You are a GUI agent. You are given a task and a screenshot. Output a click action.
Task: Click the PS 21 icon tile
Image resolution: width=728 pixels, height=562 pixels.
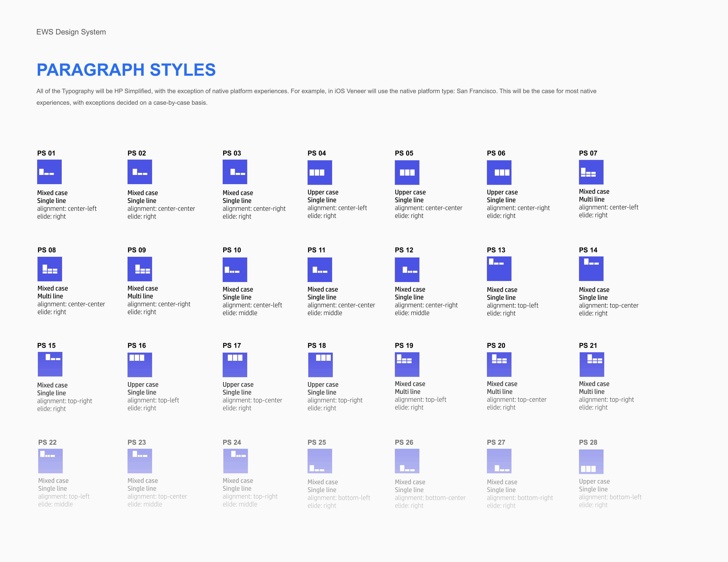[592, 365]
